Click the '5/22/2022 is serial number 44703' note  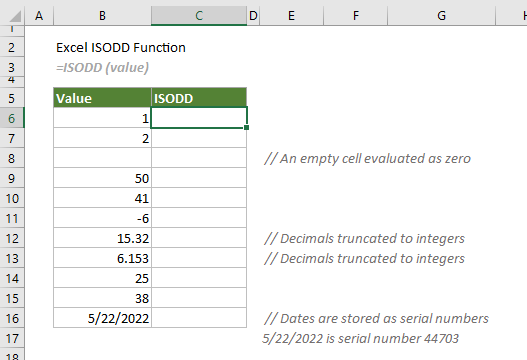click(360, 338)
